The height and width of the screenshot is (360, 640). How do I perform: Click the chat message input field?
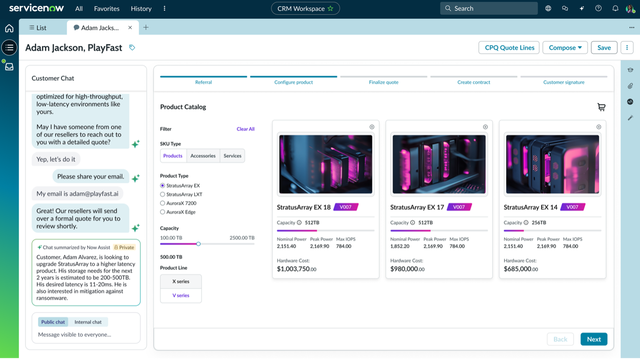[x=86, y=335]
